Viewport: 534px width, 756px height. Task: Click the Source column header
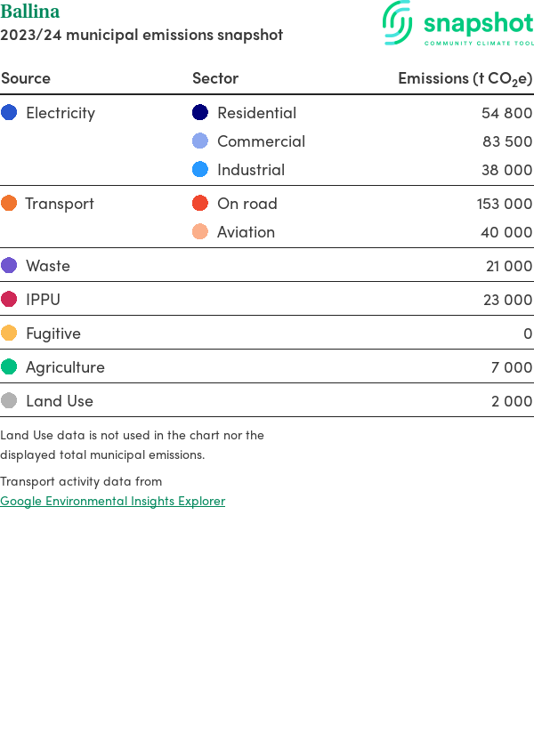(26, 78)
